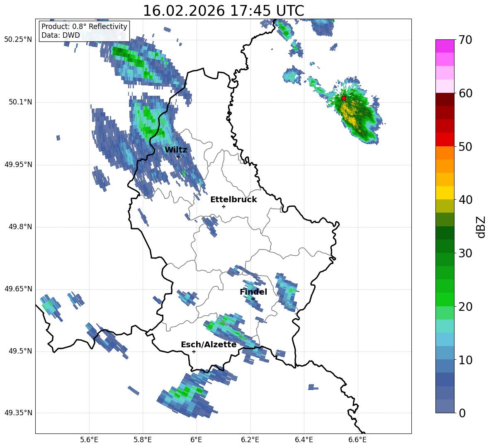Click the 6.2°E longitude label

[250, 440]
